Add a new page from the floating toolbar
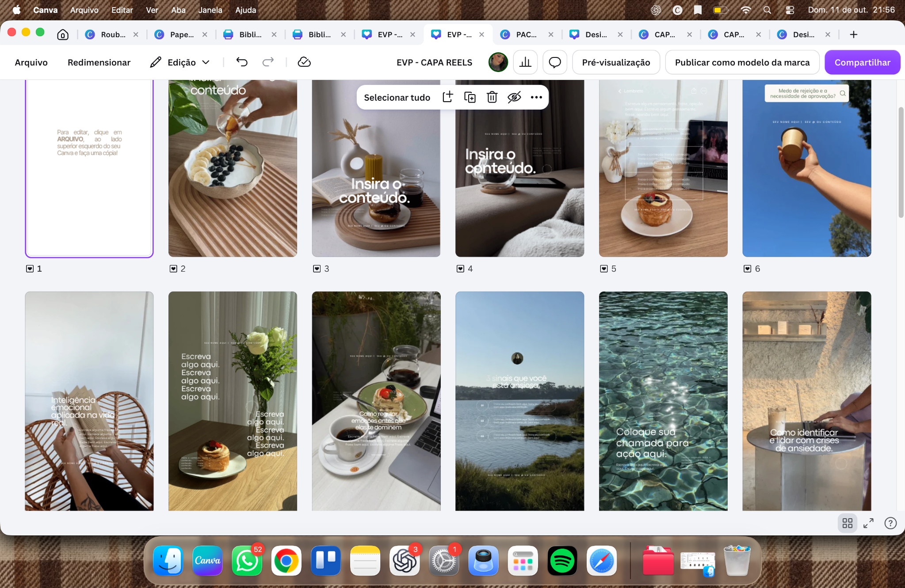This screenshot has width=905, height=588. click(x=448, y=97)
